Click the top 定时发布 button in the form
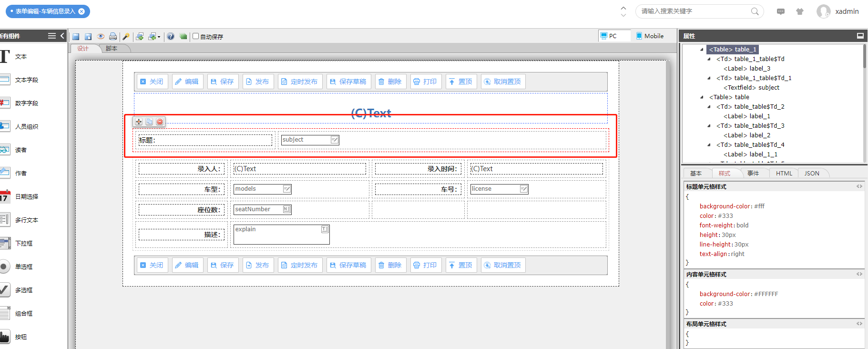Image resolution: width=868 pixels, height=349 pixels. coord(300,82)
